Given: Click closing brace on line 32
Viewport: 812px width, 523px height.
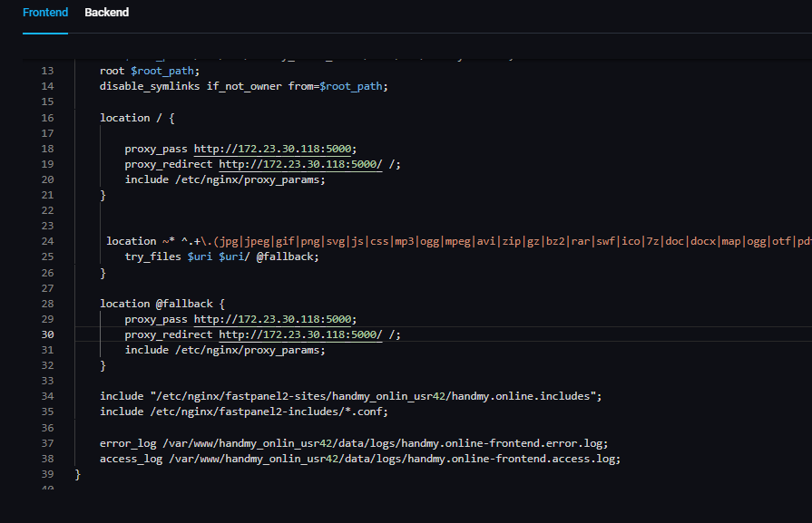Looking at the screenshot, I should (103, 366).
